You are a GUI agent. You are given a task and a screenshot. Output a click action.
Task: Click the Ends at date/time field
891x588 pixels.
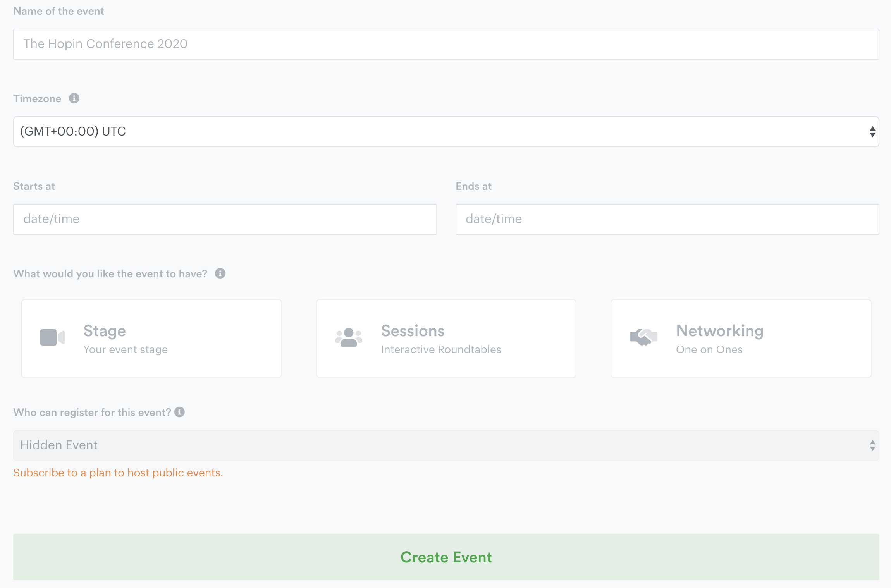point(667,219)
